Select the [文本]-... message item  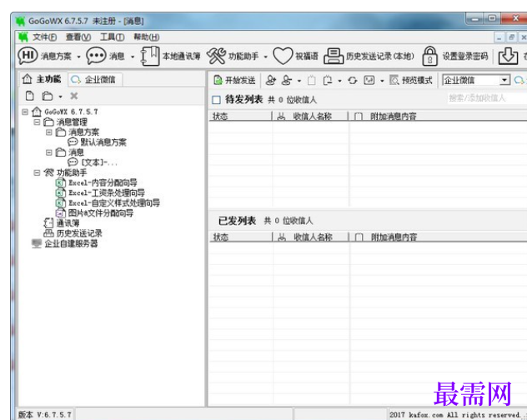[99, 162]
